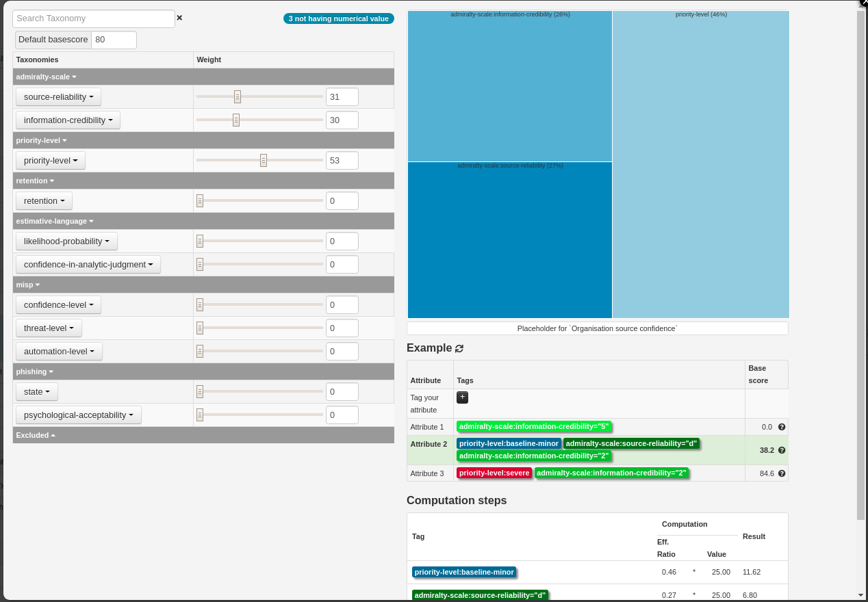This screenshot has height=602, width=868.
Task: Expand the Excluded section
Action: pos(36,435)
